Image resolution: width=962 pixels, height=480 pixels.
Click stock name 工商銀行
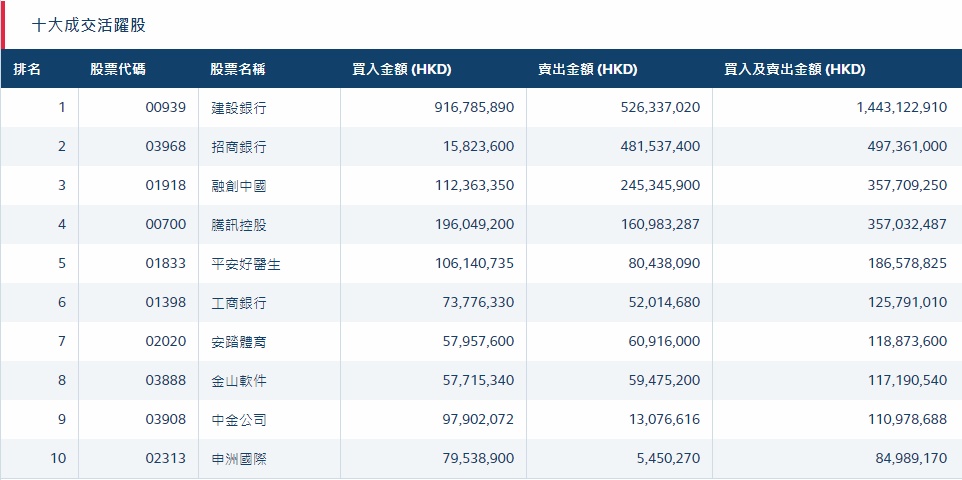point(239,303)
